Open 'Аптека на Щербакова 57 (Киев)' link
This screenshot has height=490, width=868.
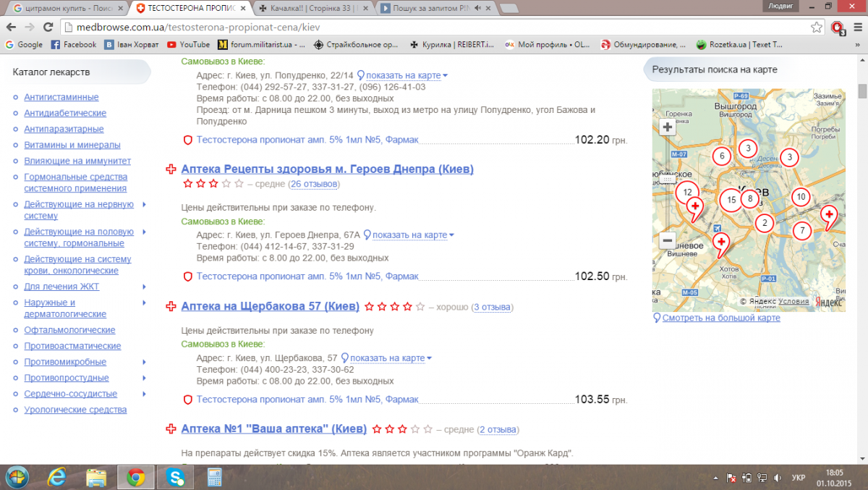271,306
